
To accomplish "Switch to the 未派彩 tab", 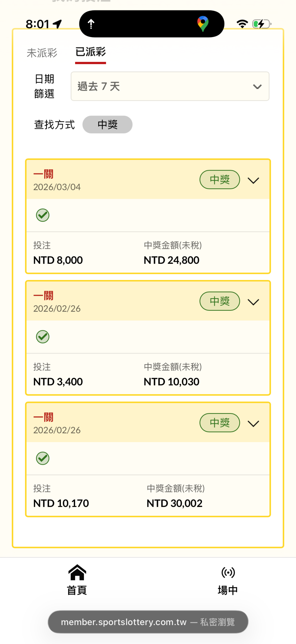I will point(42,53).
